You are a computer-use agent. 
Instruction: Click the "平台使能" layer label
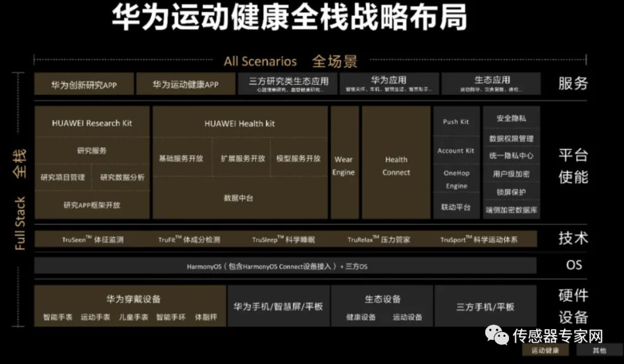(x=573, y=166)
